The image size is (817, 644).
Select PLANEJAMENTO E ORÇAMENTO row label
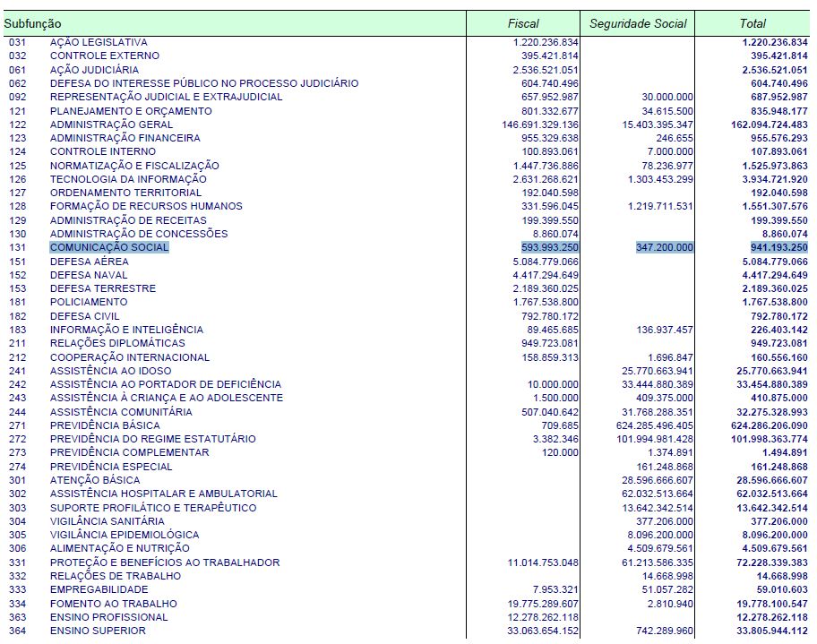tap(131, 111)
